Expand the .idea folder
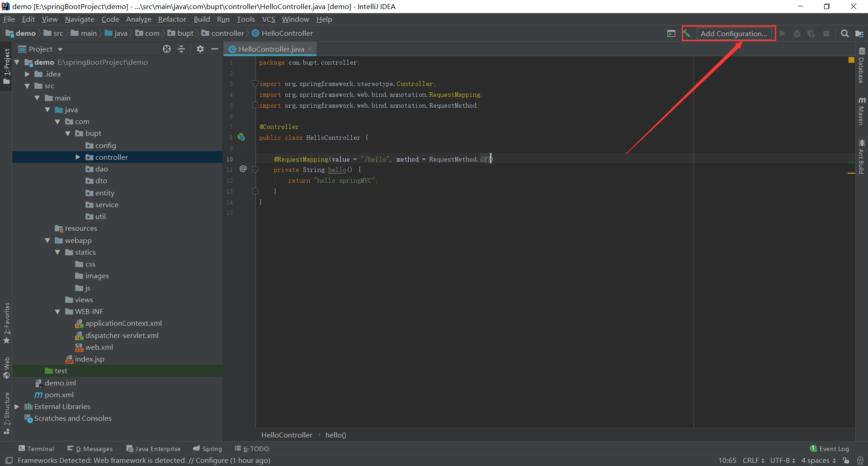868x466 pixels. click(27, 74)
